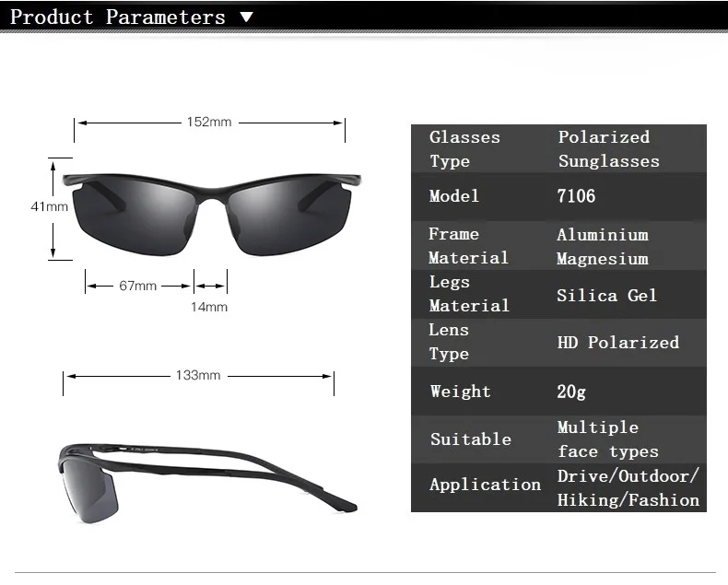Click the Glasses Type label cell
Viewport: 728px width, 585px height.
click(x=464, y=149)
